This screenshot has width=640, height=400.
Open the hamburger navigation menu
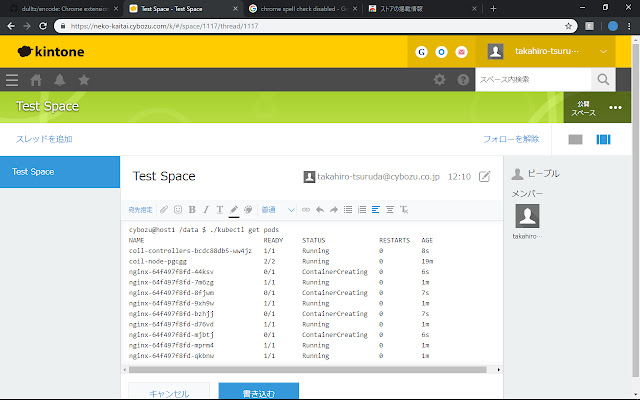12,80
